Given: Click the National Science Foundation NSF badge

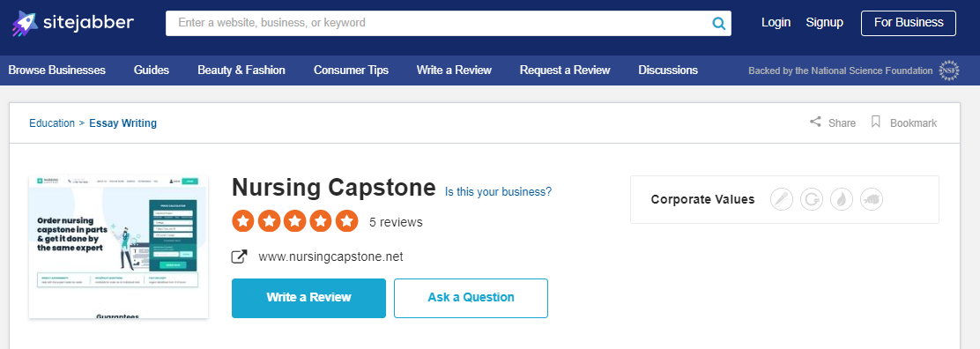Looking at the screenshot, I should tap(949, 71).
